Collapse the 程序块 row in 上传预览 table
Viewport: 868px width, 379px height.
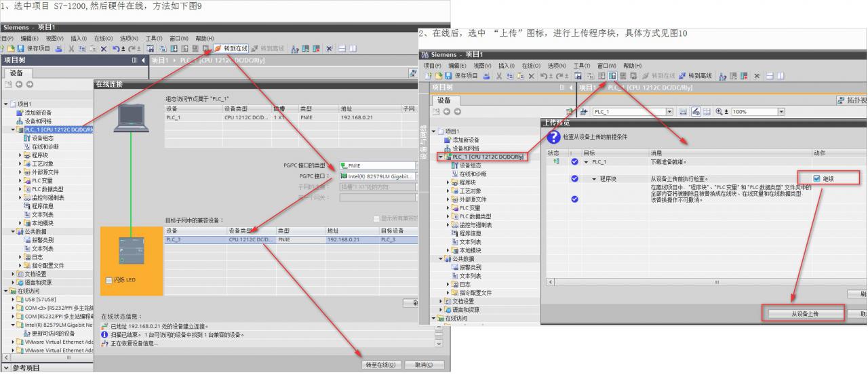pyautogui.click(x=594, y=179)
